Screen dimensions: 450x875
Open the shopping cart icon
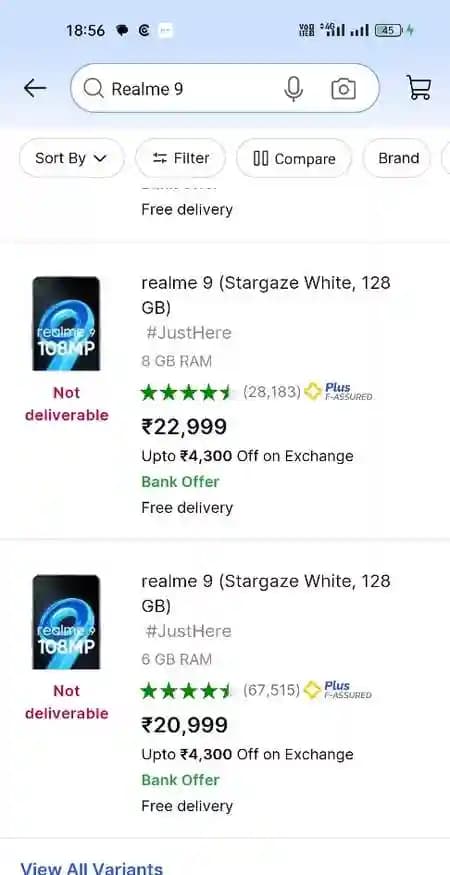[419, 88]
